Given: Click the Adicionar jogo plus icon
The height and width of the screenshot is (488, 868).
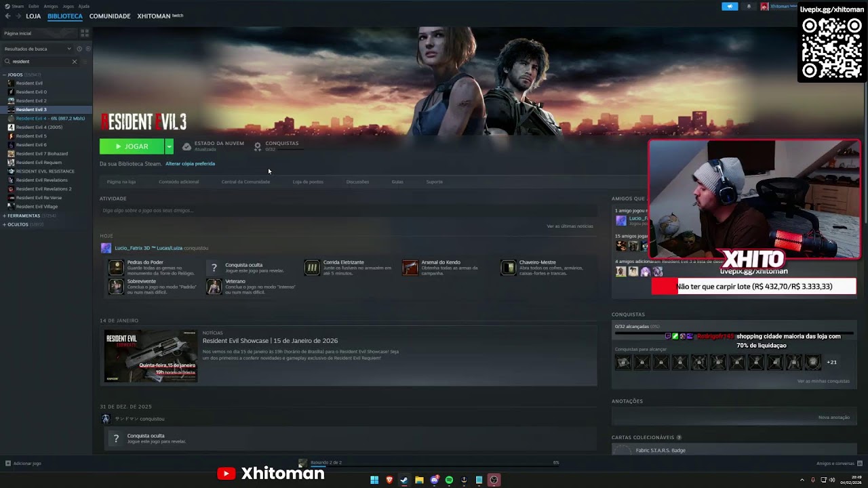Looking at the screenshot, I should pyautogui.click(x=8, y=464).
